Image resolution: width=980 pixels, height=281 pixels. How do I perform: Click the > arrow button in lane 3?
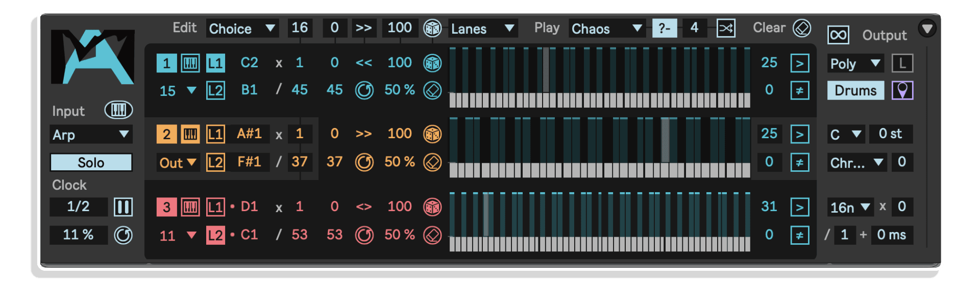[800, 207]
